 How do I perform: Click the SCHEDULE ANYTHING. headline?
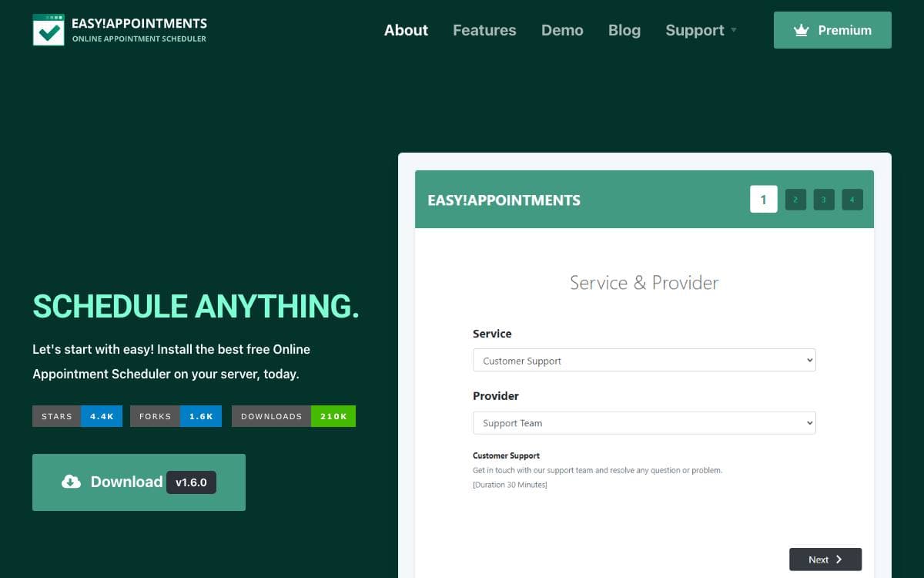[x=196, y=306]
